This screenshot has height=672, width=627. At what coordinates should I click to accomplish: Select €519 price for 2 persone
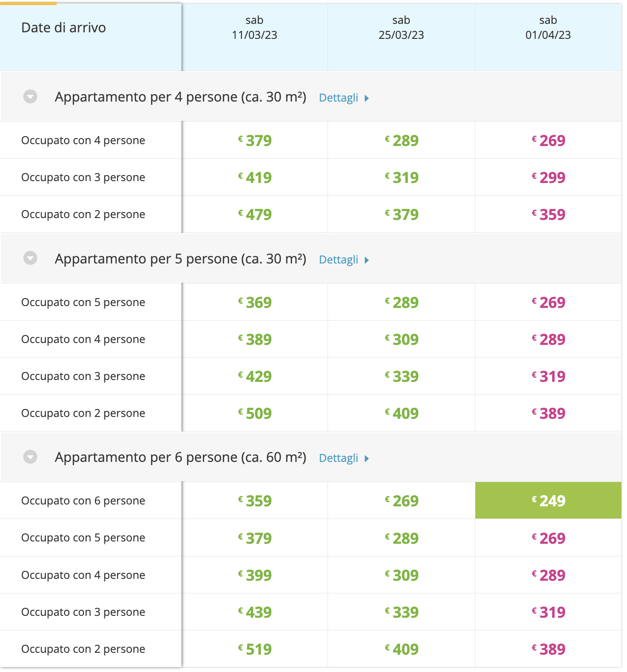(255, 649)
